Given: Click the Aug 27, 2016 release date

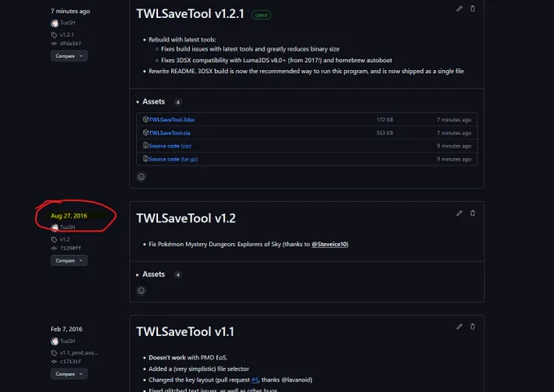Looking at the screenshot, I should [x=69, y=216].
